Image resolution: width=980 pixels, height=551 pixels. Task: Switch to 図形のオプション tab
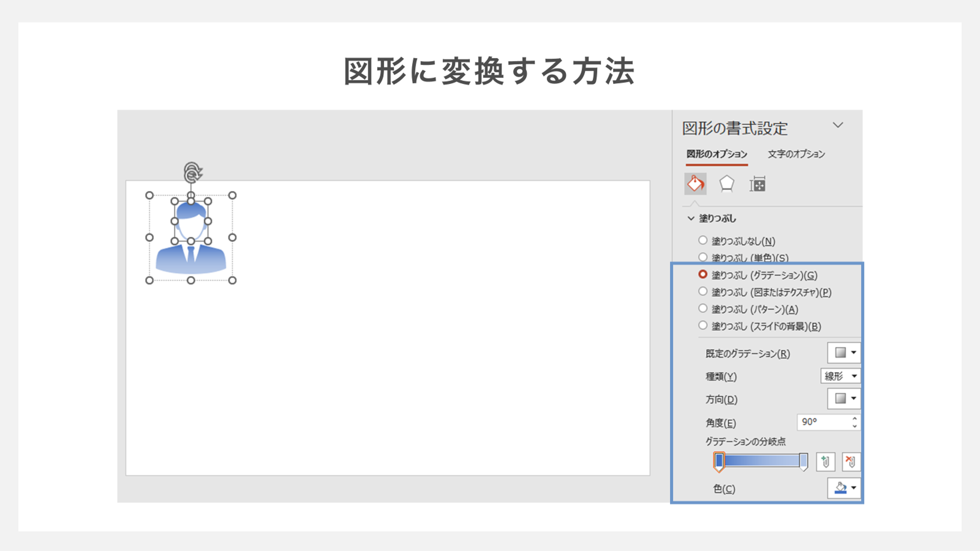pos(717,154)
